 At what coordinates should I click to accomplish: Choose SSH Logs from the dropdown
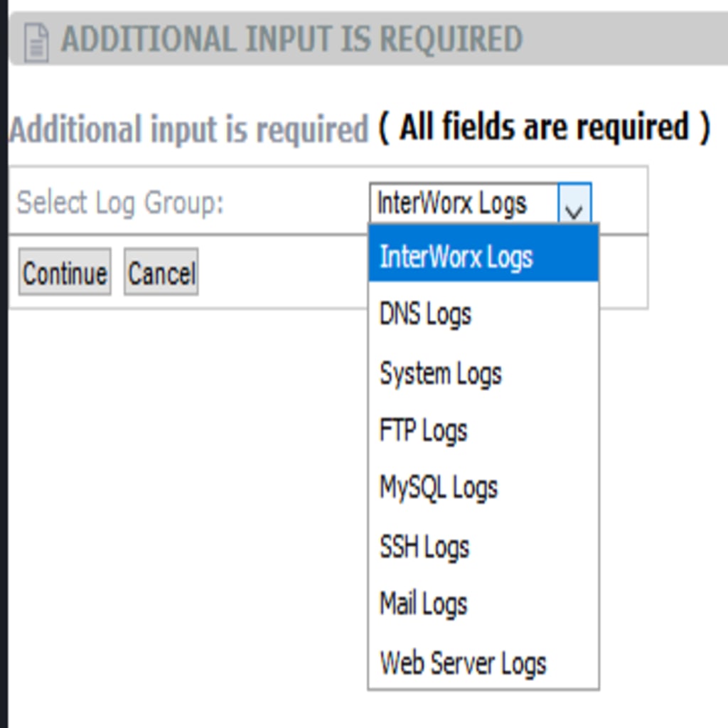click(483, 547)
